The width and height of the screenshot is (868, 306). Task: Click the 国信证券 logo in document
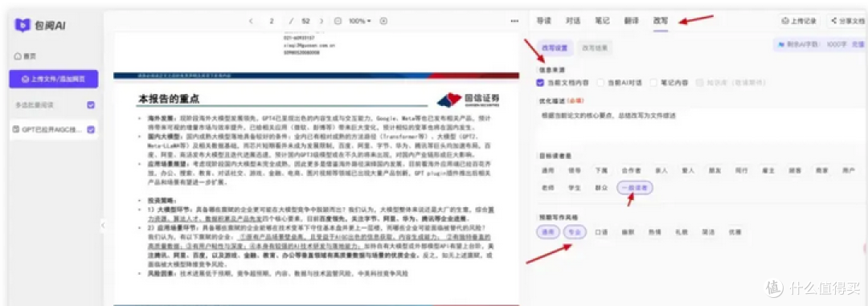469,100
